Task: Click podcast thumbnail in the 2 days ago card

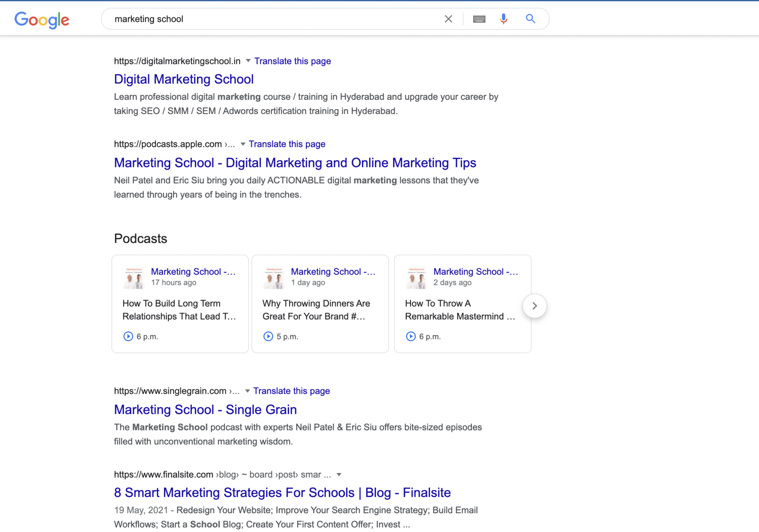Action: click(416, 278)
